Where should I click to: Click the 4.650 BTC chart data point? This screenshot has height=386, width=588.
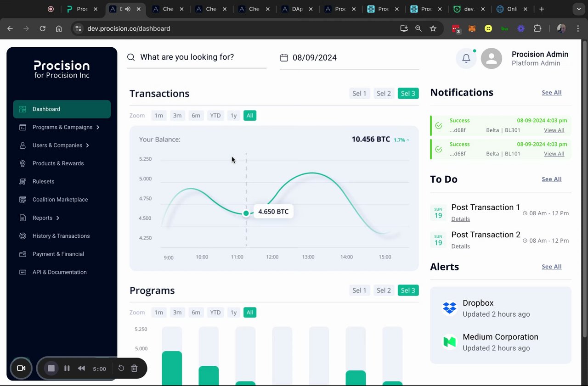pyautogui.click(x=246, y=213)
